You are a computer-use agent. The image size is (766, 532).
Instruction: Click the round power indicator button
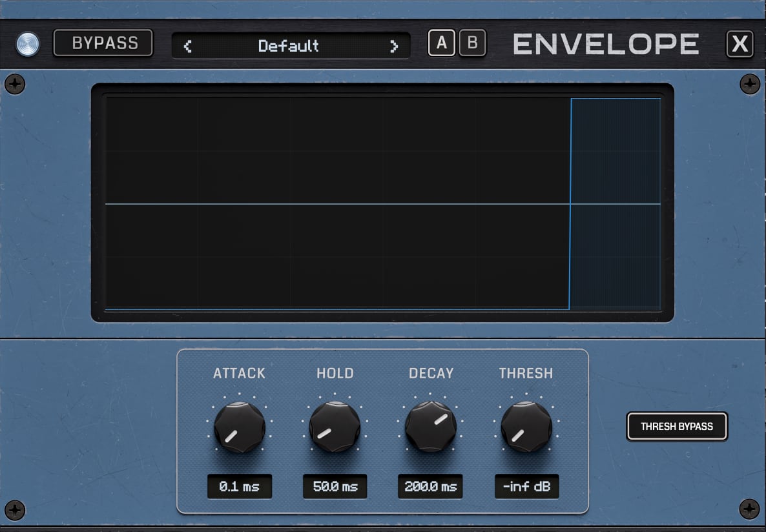(x=27, y=44)
